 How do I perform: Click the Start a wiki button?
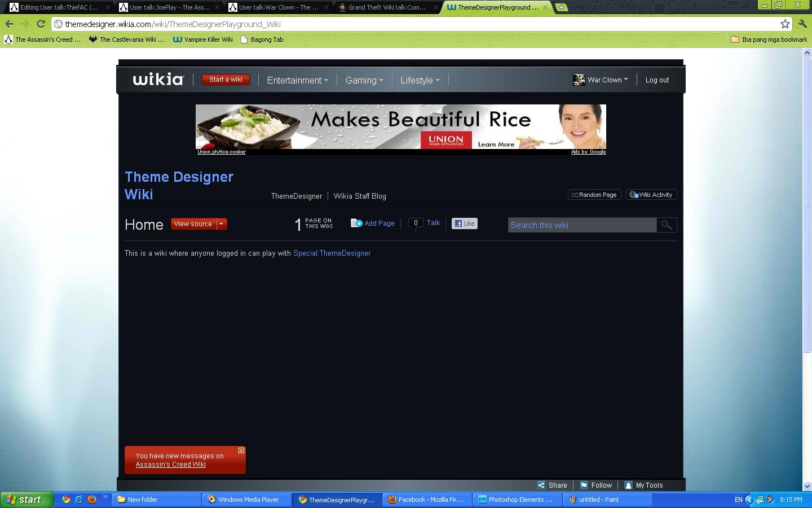(x=226, y=80)
